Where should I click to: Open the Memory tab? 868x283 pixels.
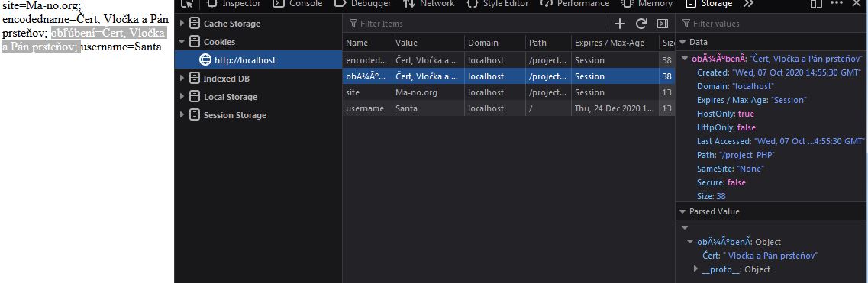(x=647, y=3)
